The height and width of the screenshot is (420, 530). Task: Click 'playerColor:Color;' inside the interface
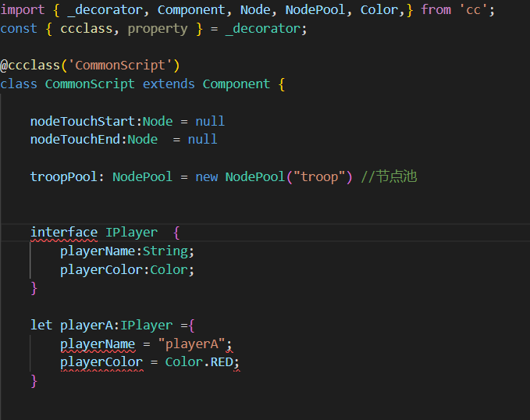pos(127,270)
